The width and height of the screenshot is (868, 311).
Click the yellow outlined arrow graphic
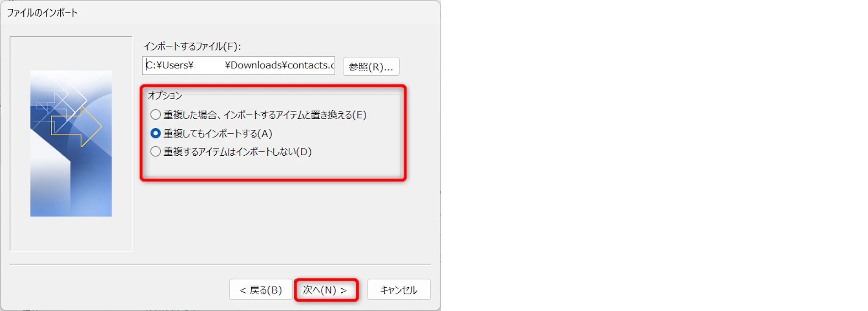tap(76, 126)
